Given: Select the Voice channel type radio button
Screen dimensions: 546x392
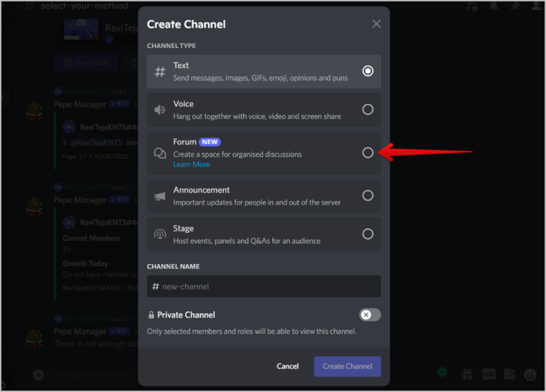Looking at the screenshot, I should (x=368, y=110).
